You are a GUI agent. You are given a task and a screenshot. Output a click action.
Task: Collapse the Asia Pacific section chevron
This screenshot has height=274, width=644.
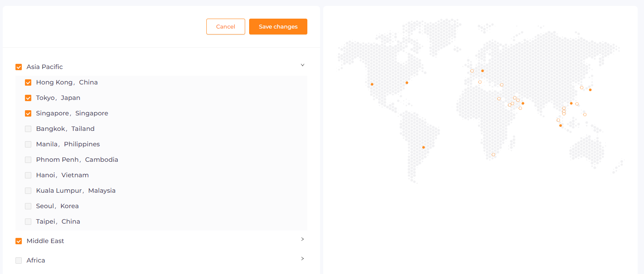(303, 65)
